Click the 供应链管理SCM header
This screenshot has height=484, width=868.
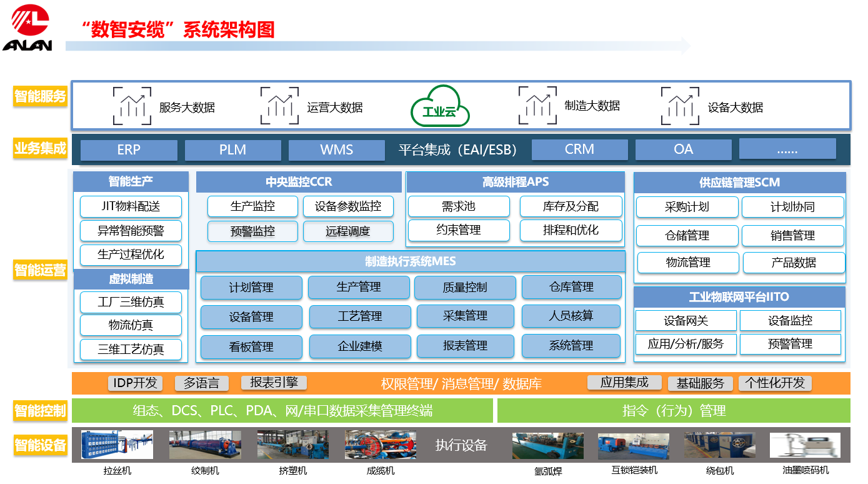point(739,183)
